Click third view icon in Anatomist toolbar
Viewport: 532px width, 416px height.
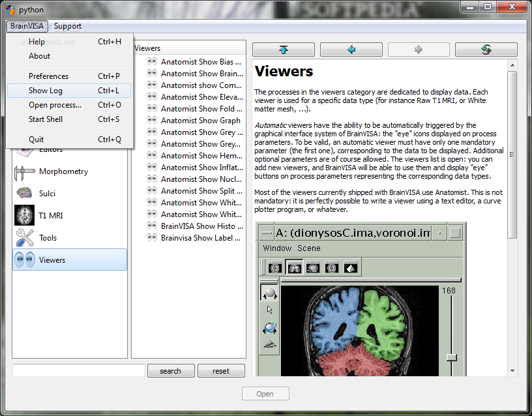(x=312, y=268)
